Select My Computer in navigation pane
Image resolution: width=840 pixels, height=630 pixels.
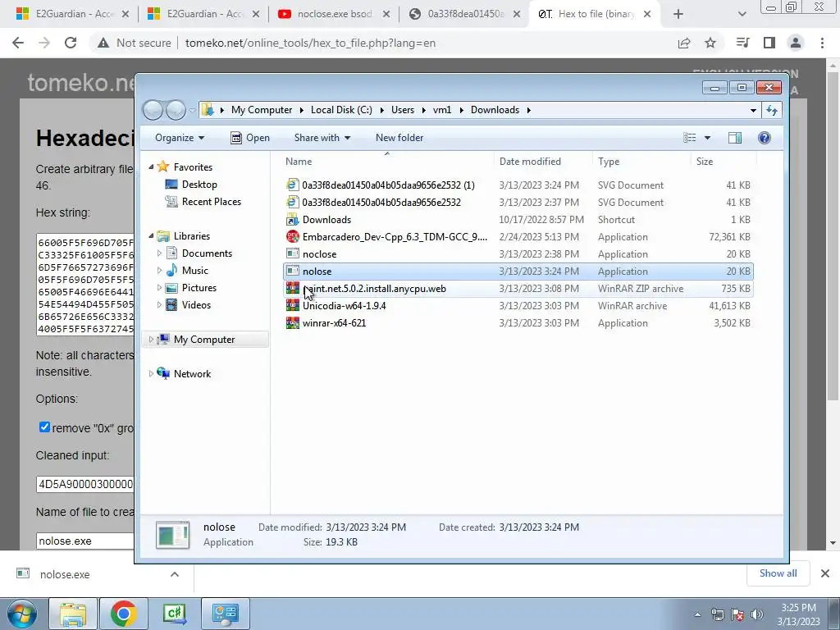pos(204,339)
